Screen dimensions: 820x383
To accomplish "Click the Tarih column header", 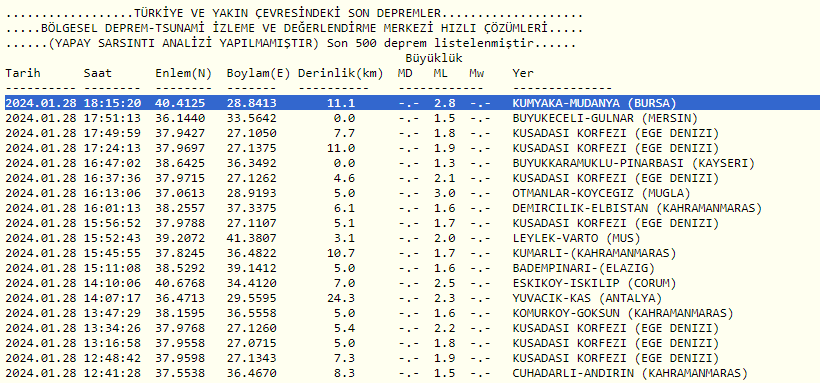I will 23,74.
